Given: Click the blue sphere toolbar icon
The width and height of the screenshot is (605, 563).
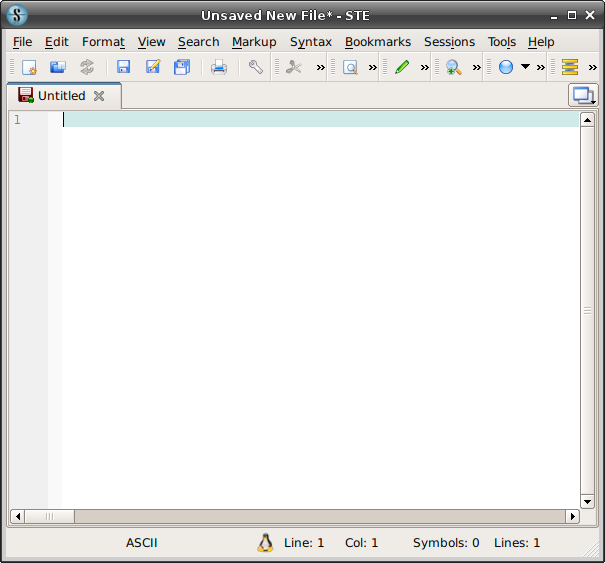Looking at the screenshot, I should tap(505, 67).
